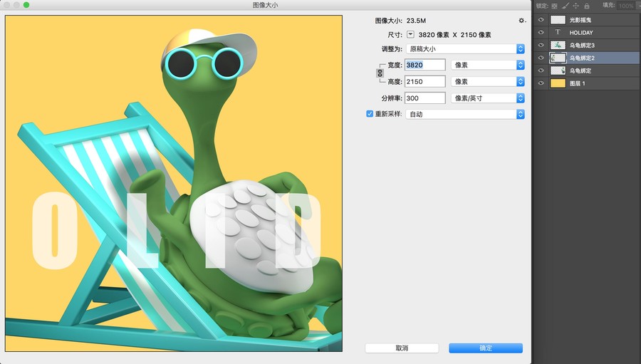Image resolution: width=641 pixels, height=364 pixels.
Task: Open the 调整为 原稿大小 preset dropdown
Action: (x=465, y=48)
